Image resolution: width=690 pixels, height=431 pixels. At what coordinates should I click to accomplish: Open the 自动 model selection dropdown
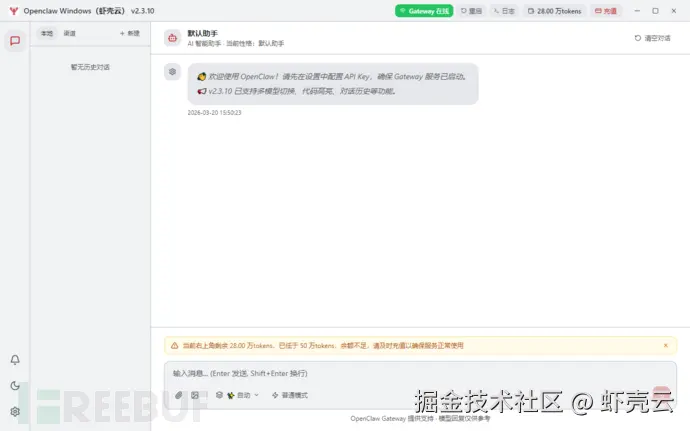[238, 395]
